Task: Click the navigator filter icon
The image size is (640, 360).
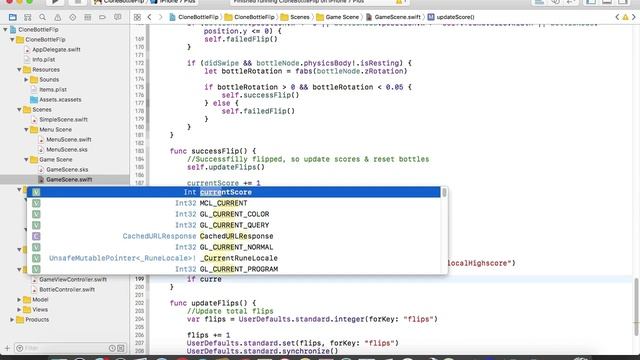Action: click(19, 348)
